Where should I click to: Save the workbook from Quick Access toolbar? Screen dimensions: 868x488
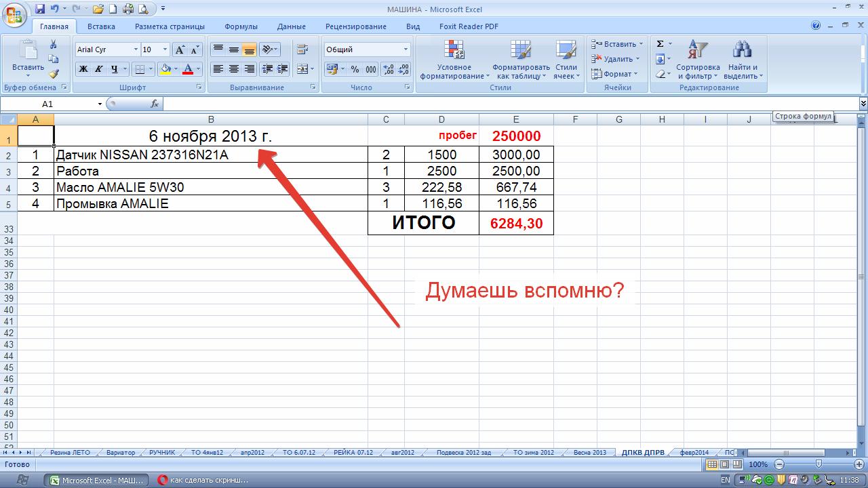(x=40, y=9)
